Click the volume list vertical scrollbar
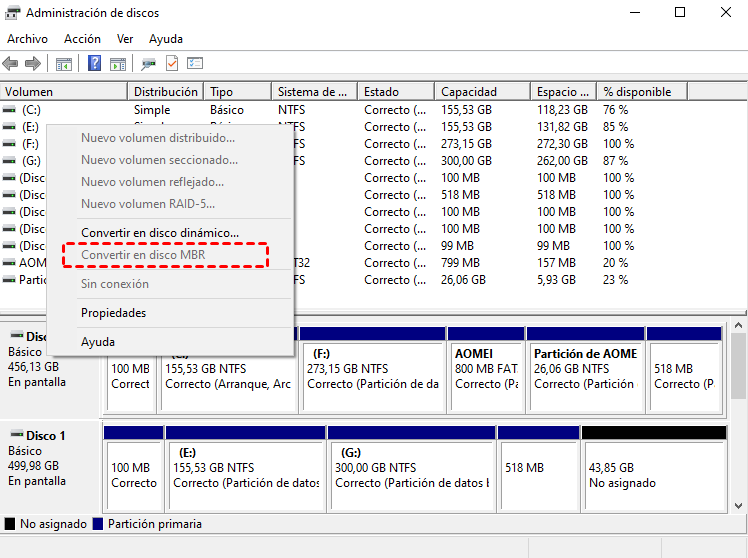The width and height of the screenshot is (748, 558). click(739, 200)
